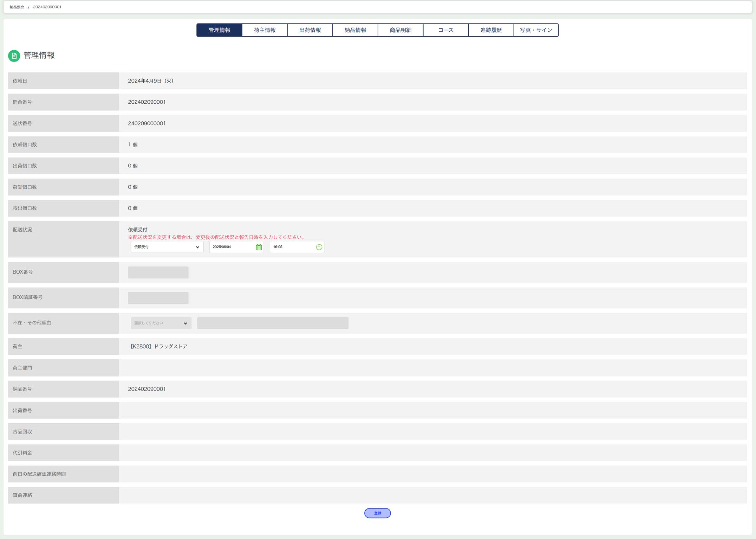Click the 事前連絡 row label

point(22,495)
